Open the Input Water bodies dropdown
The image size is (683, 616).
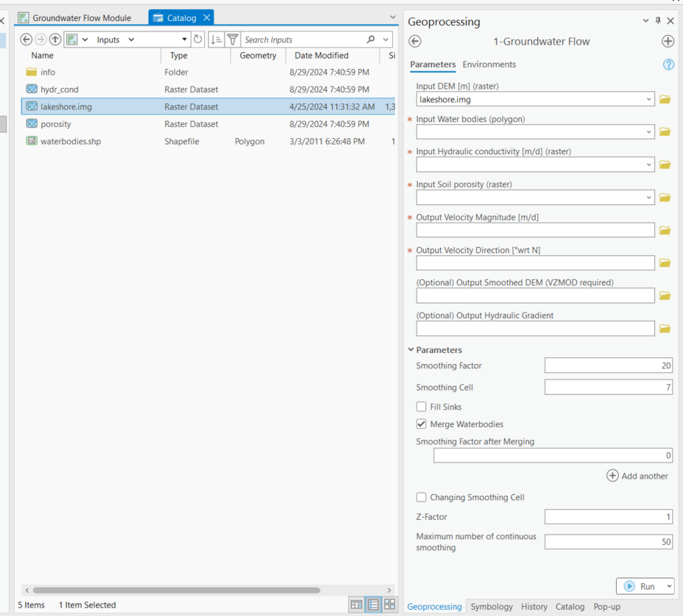click(x=649, y=132)
